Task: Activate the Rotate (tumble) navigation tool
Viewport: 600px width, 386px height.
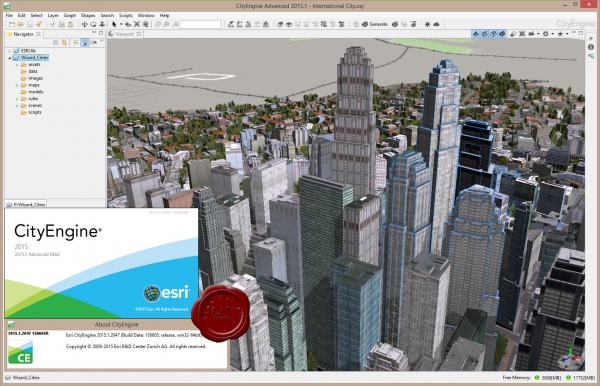Action: (93, 24)
